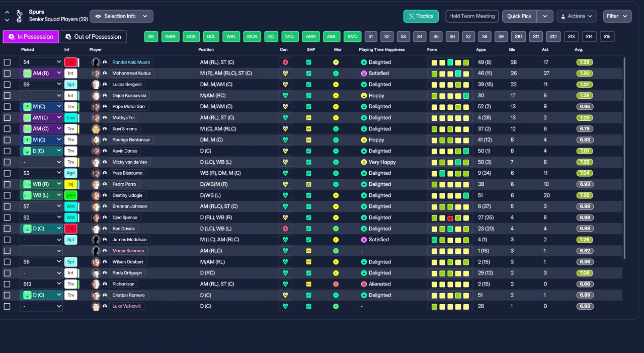Click Lucas Bergvall's player portrait
Viewport: 644px width, 353px height.
tap(96, 85)
